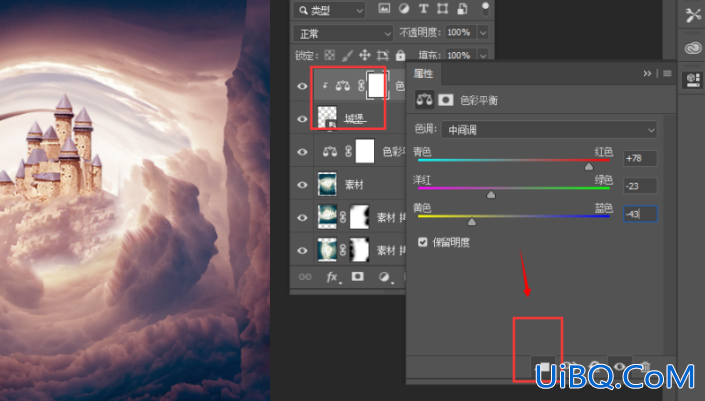The height and width of the screenshot is (401, 705).
Task: Switch to mask view icon in 属性
Action: (x=446, y=100)
